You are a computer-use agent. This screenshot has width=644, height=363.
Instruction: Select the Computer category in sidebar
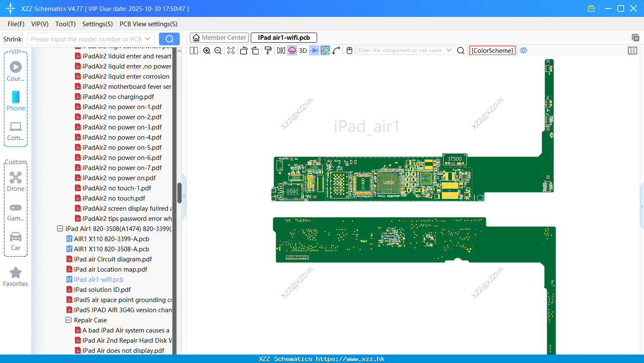pyautogui.click(x=16, y=131)
